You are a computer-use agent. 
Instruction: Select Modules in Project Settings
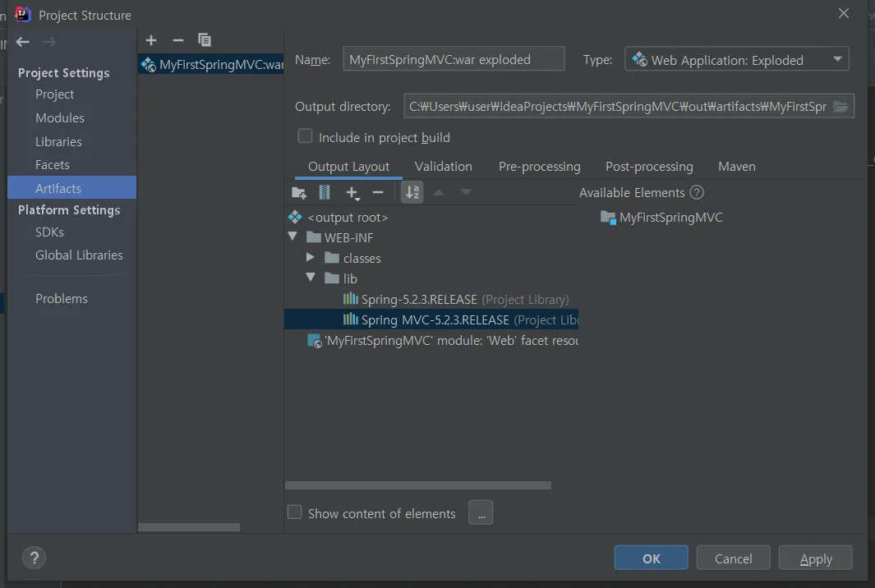click(x=59, y=117)
